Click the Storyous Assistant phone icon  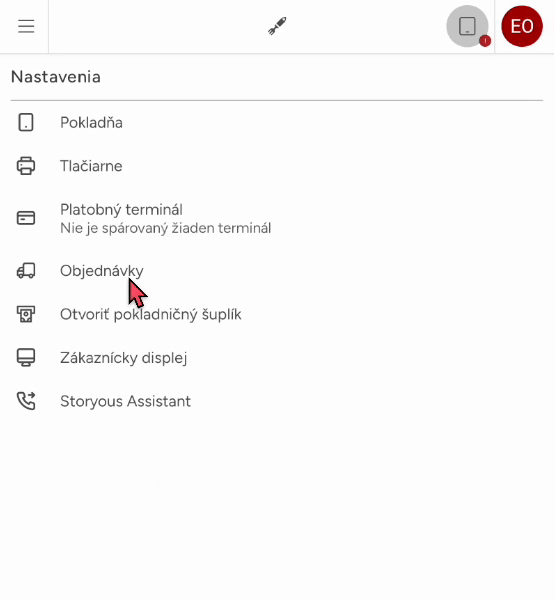(26, 401)
